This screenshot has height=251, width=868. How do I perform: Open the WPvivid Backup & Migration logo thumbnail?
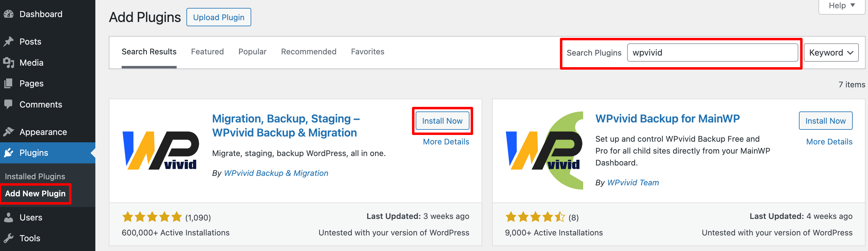point(161,151)
